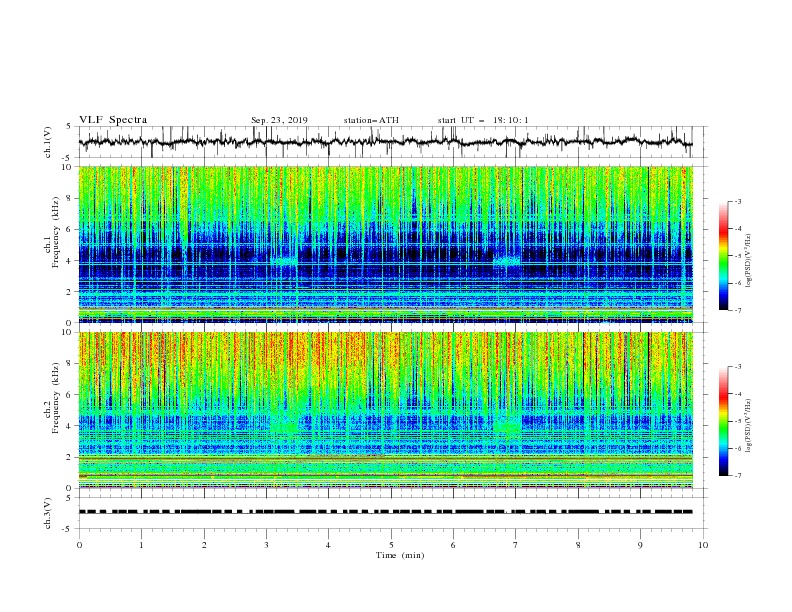Click the ch.1 spectrogram color scale bar
792x612 pixels.
click(723, 256)
